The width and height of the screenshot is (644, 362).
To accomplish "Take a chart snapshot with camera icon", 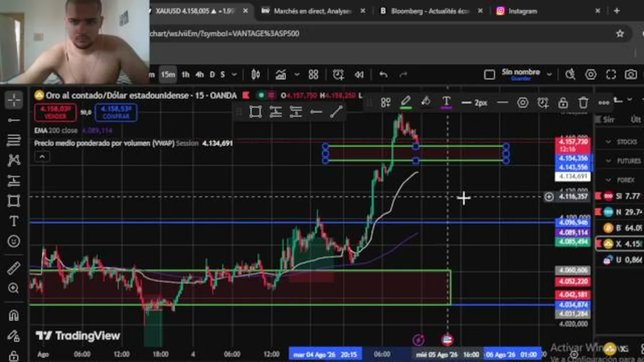I will pos(631,75).
